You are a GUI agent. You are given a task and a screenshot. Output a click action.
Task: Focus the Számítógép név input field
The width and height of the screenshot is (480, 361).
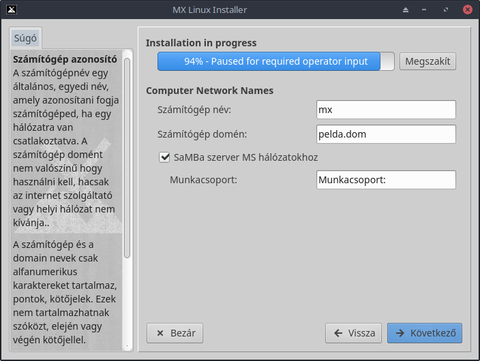(x=386, y=110)
